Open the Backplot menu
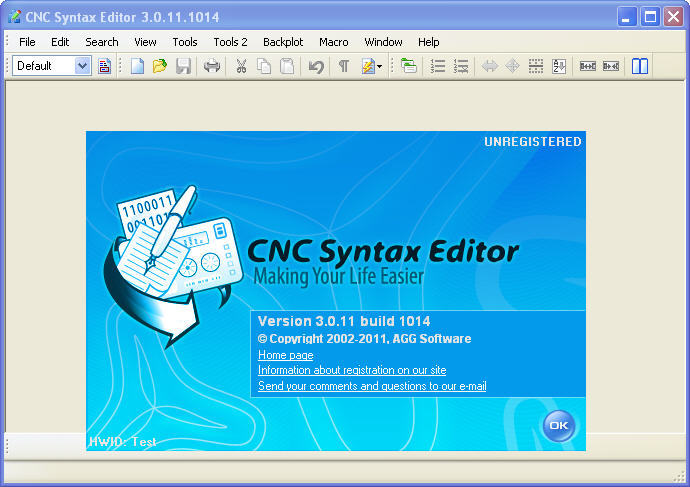The image size is (690, 487). click(x=283, y=42)
